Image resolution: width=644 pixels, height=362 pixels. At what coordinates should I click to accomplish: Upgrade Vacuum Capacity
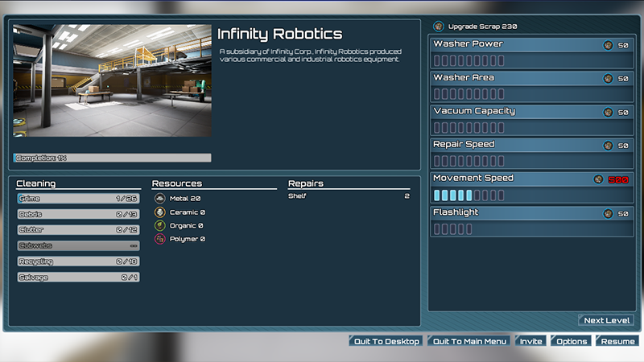pyautogui.click(x=531, y=112)
